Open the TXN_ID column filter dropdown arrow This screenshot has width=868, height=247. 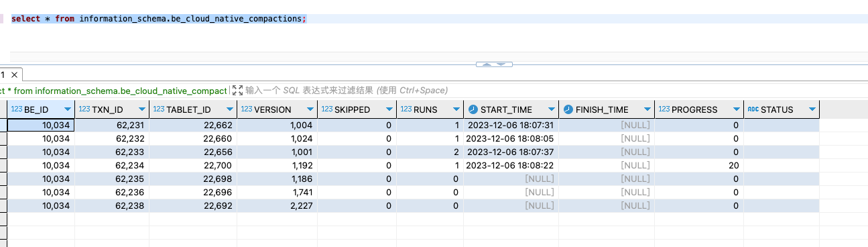point(141,109)
